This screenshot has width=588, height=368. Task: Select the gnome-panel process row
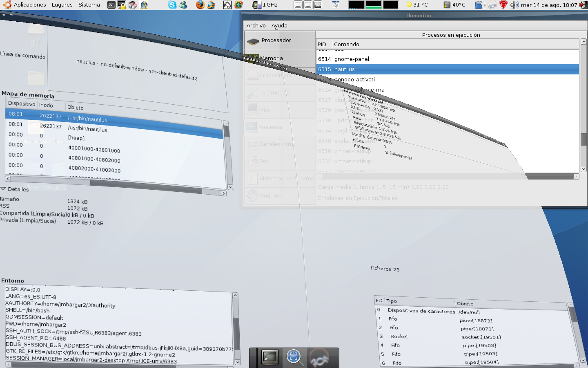448,59
